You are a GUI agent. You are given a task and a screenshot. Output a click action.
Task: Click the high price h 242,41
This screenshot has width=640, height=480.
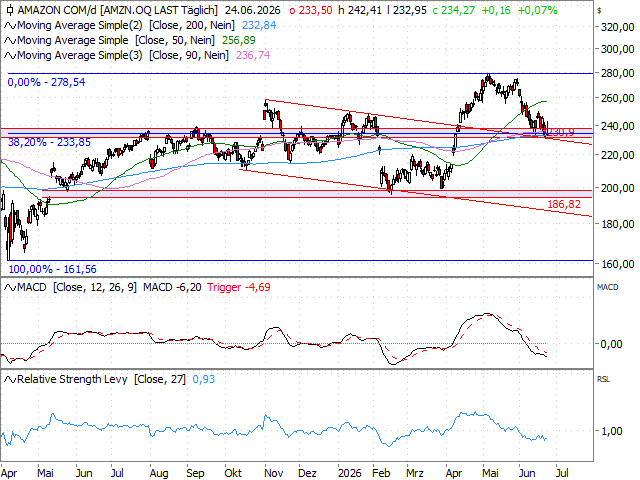(360, 10)
